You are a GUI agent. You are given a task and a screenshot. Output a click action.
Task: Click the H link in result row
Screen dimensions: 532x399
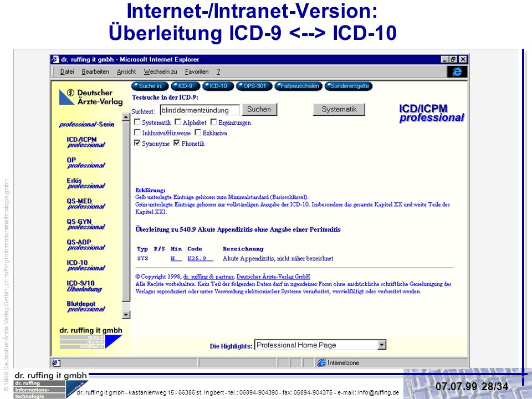click(x=176, y=259)
